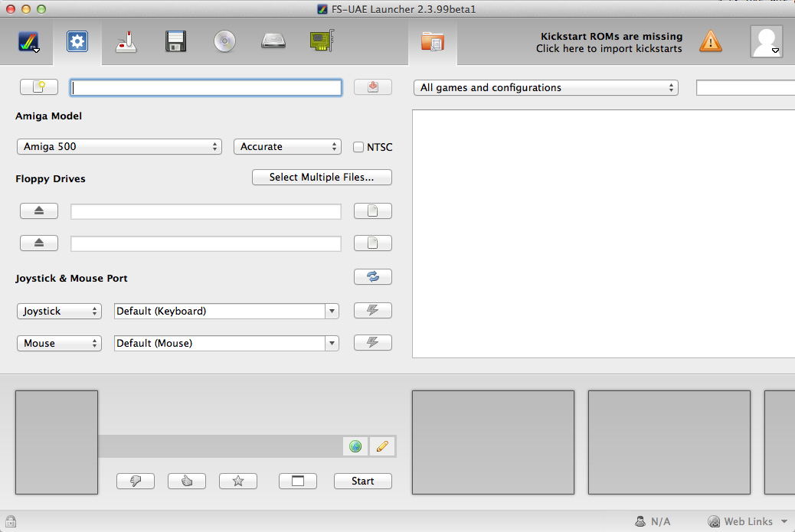Open the Accurate accuracy dropdown
Viewport: 795px width, 532px height.
point(287,147)
